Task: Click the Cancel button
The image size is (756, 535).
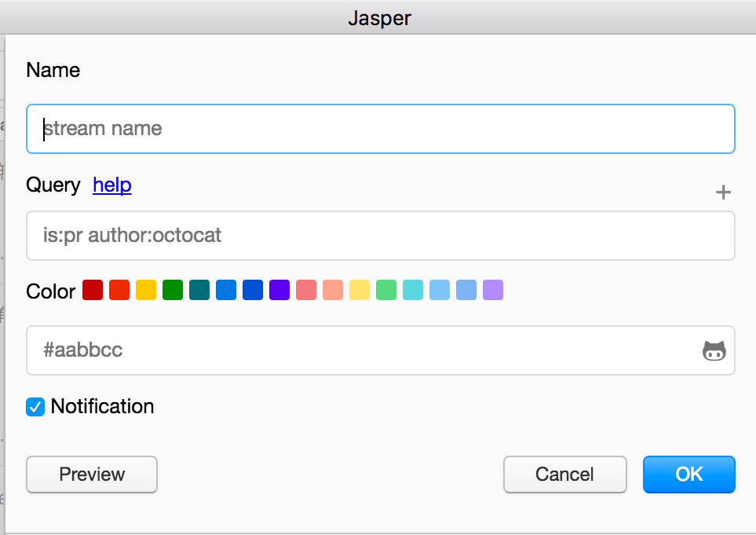Action: [x=564, y=475]
